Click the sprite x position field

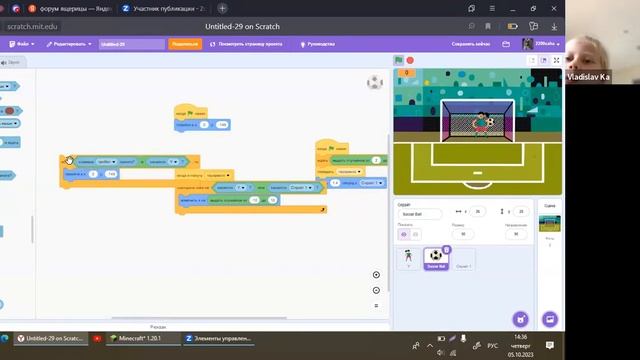(478, 211)
